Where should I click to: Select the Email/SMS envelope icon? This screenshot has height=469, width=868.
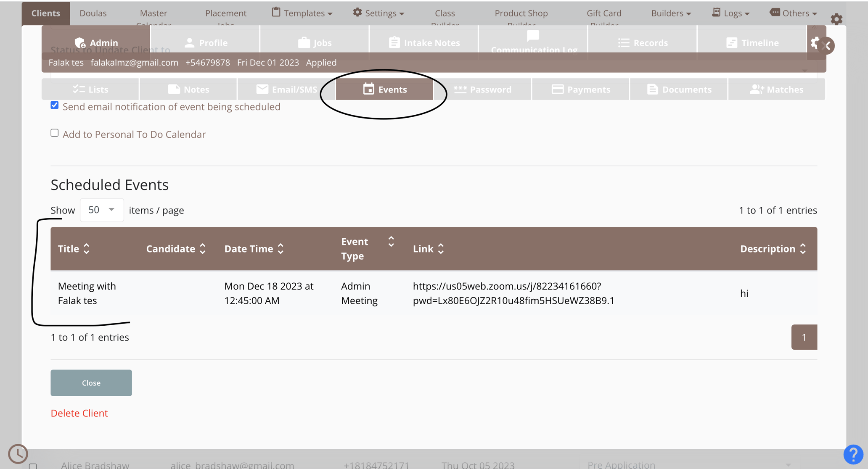[262, 89]
